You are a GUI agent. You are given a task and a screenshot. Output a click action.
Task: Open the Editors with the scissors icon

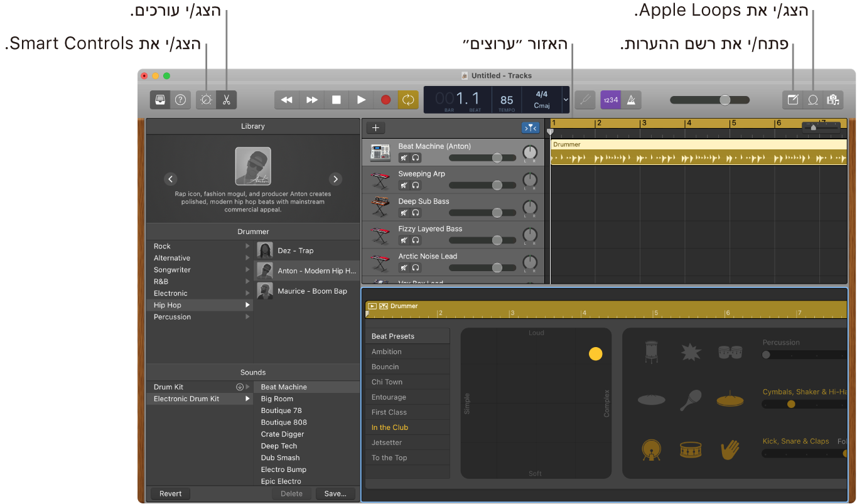[226, 100]
